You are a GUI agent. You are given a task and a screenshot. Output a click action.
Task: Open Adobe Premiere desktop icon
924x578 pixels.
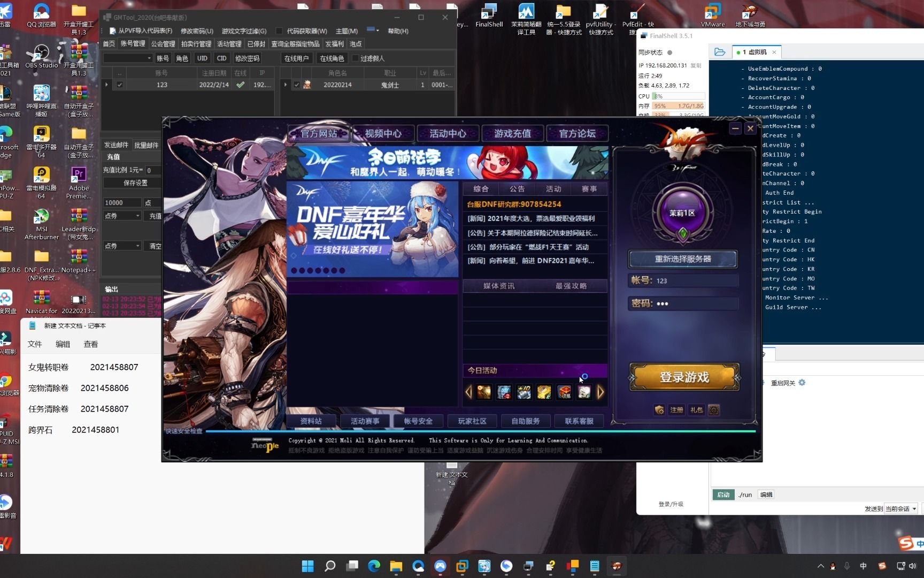(79, 182)
